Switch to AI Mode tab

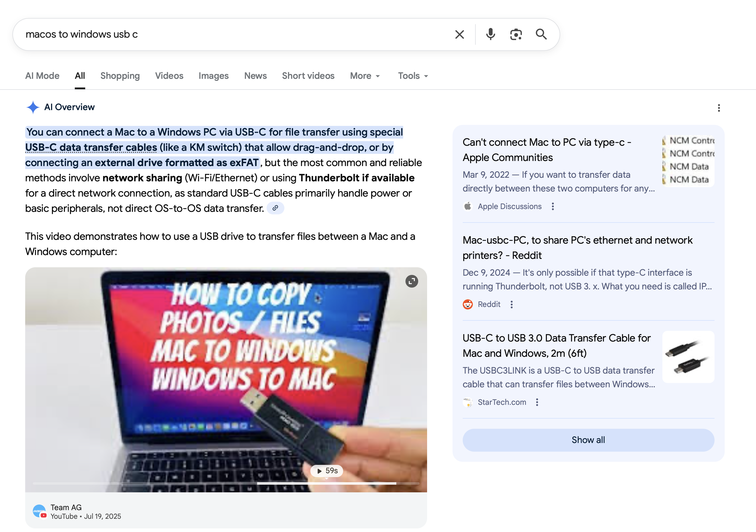tap(42, 76)
